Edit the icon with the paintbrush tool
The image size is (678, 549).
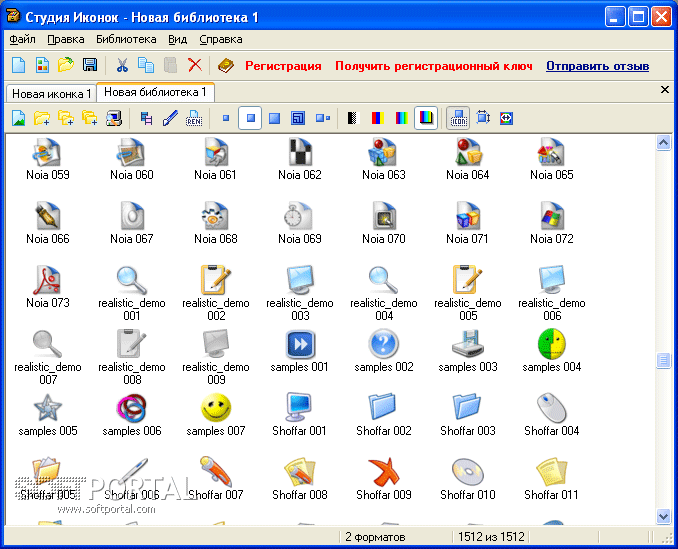tap(170, 118)
